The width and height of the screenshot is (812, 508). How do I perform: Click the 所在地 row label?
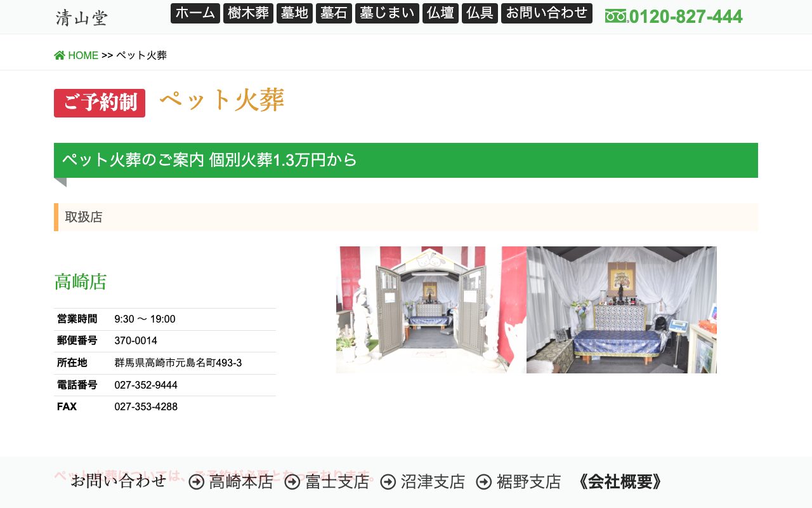click(72, 363)
